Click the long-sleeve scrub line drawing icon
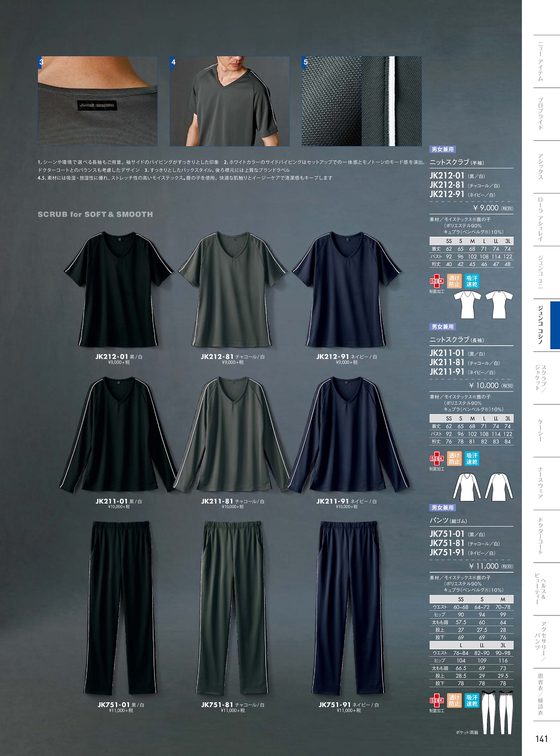 click(483, 486)
